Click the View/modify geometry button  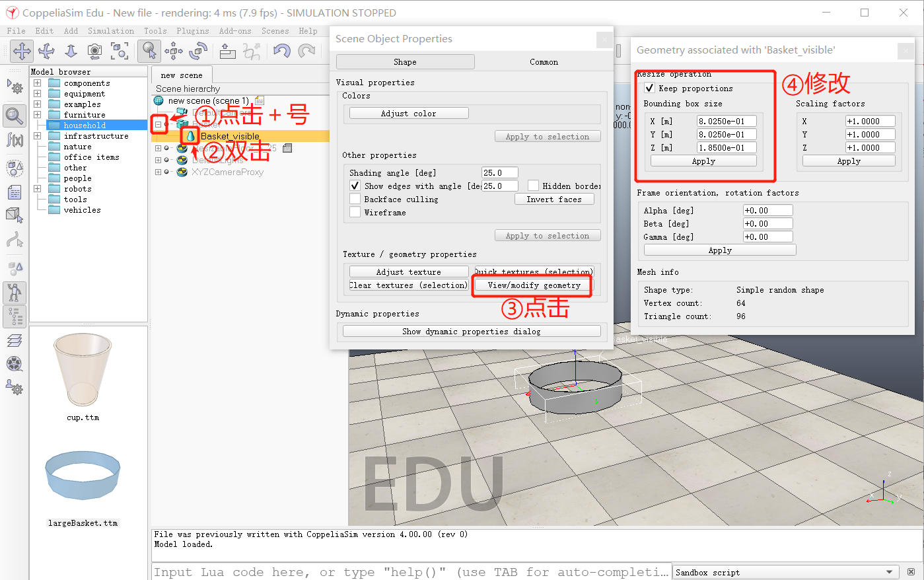531,285
